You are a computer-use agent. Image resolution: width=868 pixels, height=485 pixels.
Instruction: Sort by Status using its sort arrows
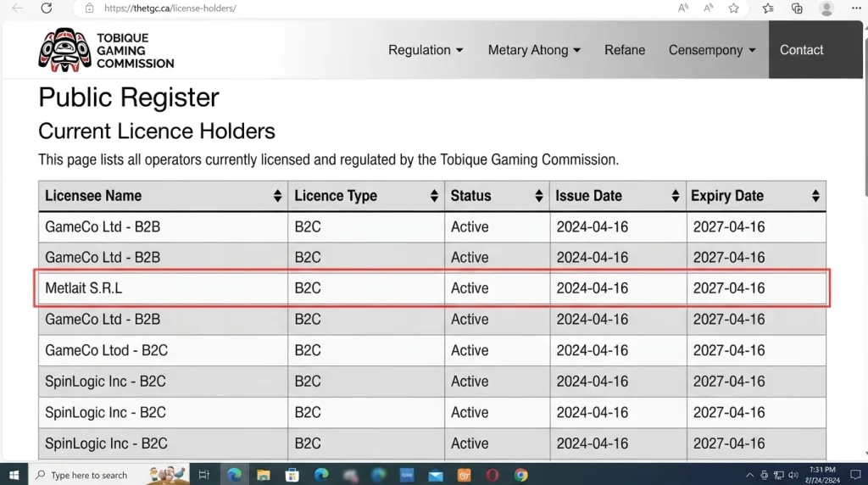coord(538,195)
